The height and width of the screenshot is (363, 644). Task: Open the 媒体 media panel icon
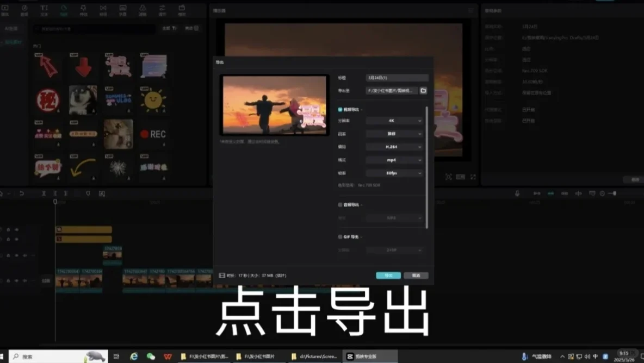coord(7,9)
